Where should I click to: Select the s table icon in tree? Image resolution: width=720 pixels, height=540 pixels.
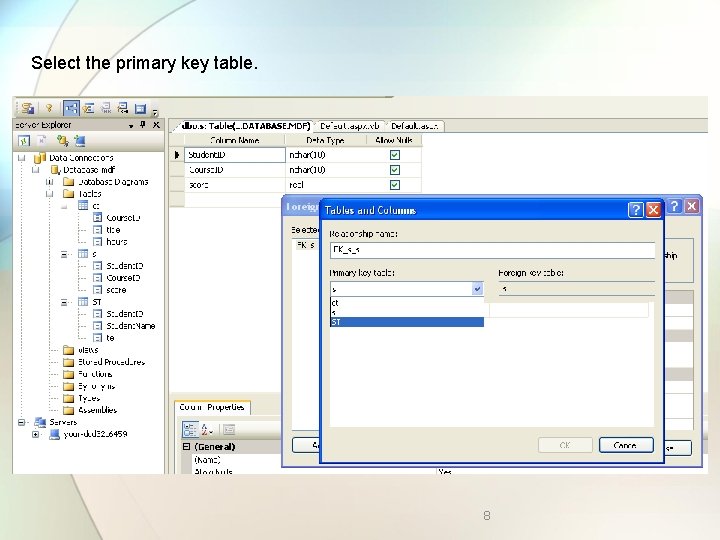[83, 253]
